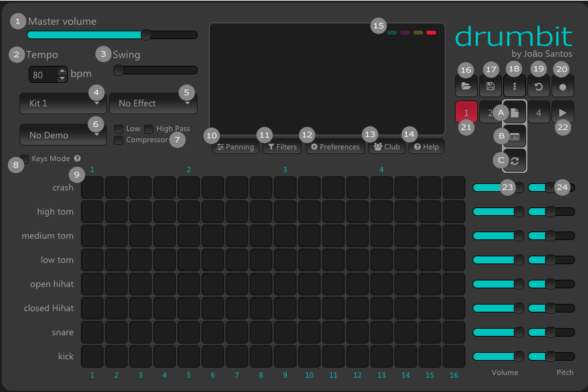Adjust the kick volume slider
The image size is (588, 392).
point(498,356)
